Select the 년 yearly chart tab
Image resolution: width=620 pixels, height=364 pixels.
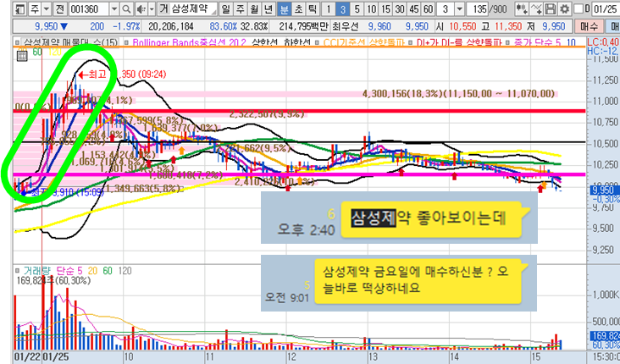pyautogui.click(x=268, y=8)
